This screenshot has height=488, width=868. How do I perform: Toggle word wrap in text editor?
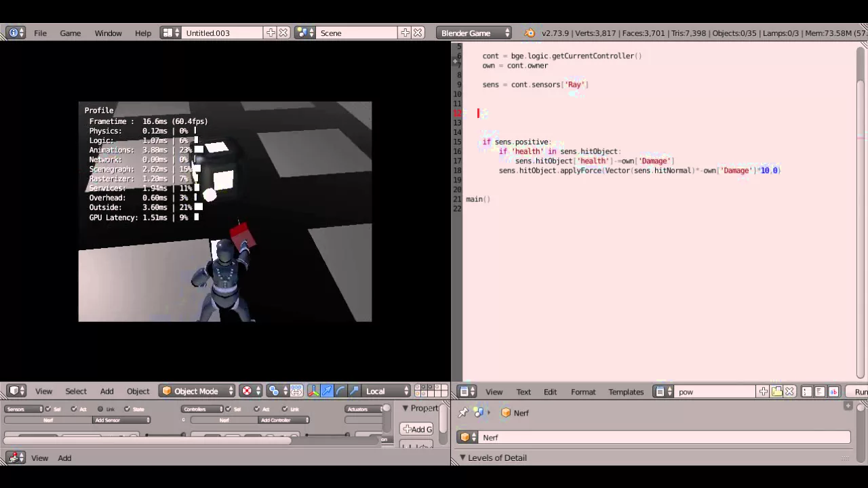coord(820,392)
